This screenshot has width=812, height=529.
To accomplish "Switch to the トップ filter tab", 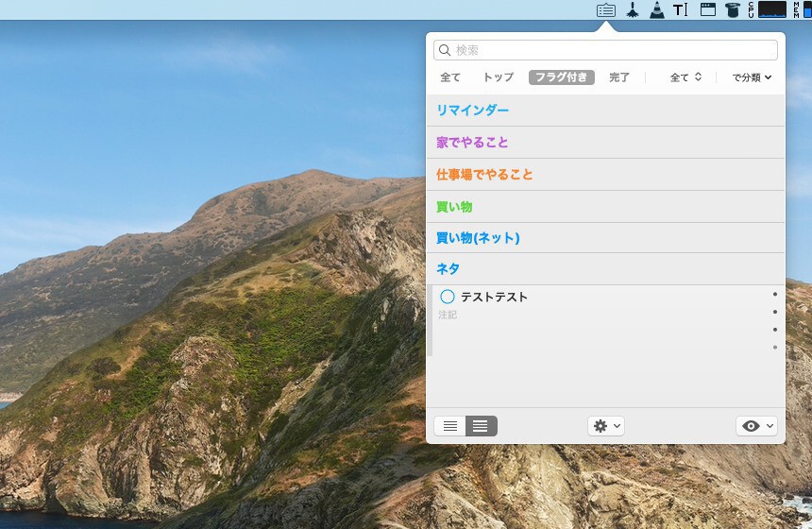I will point(499,77).
